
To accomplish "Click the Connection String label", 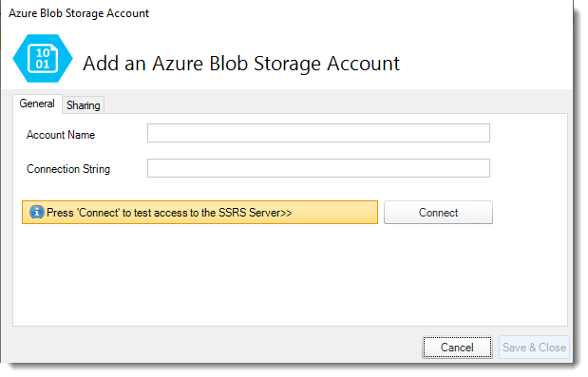I will [x=68, y=169].
